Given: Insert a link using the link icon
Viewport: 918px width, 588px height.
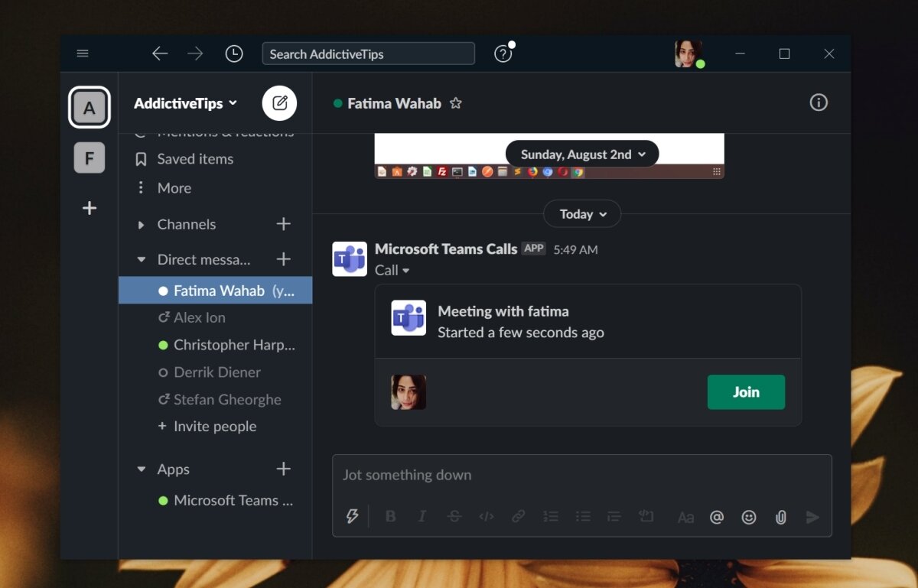Looking at the screenshot, I should pyautogui.click(x=518, y=516).
